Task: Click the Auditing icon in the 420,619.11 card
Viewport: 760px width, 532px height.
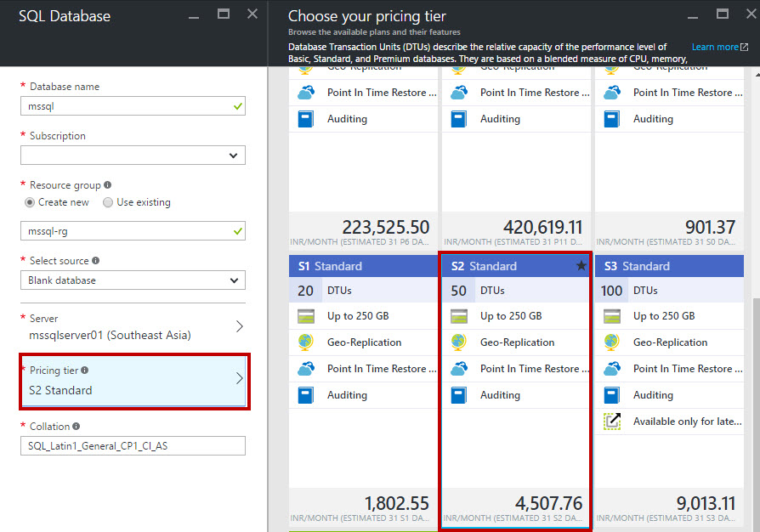Action: (x=459, y=119)
